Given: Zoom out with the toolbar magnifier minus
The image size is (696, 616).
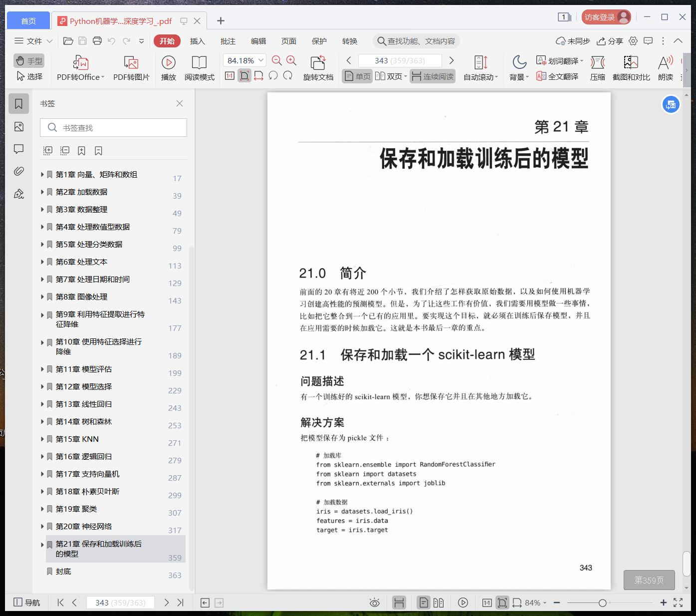Looking at the screenshot, I should click(277, 60).
